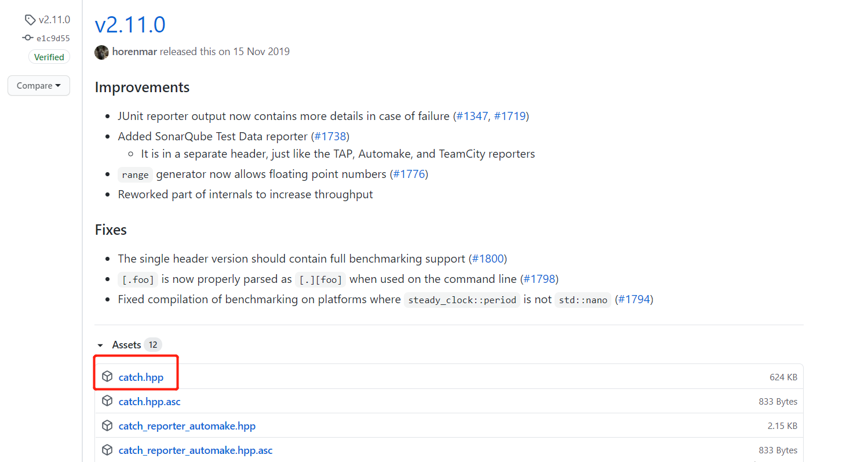The image size is (868, 462).
Task: Download catch_reporter_automake.hpp file
Action: coord(187,426)
